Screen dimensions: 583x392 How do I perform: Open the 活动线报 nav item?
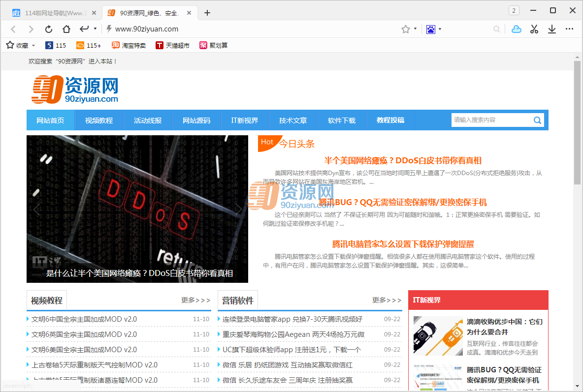(148, 121)
